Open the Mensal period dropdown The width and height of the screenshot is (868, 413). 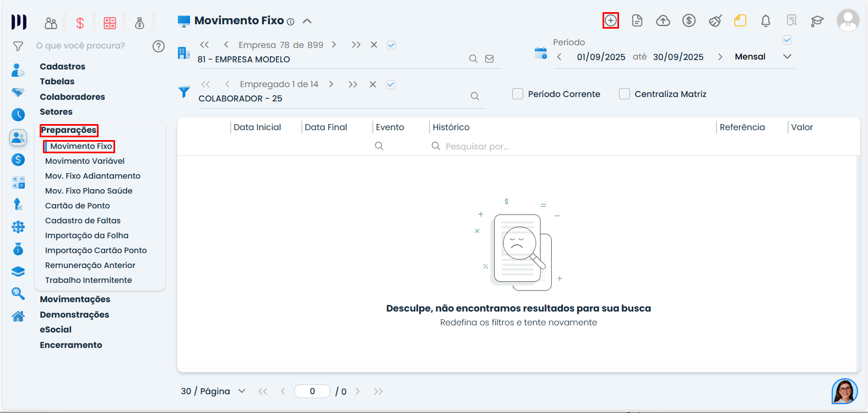pyautogui.click(x=787, y=57)
